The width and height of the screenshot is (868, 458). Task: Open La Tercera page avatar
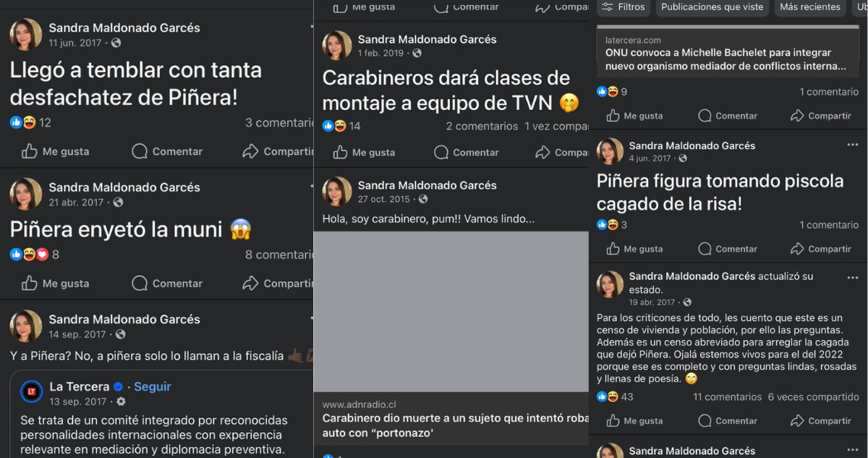[x=31, y=393]
